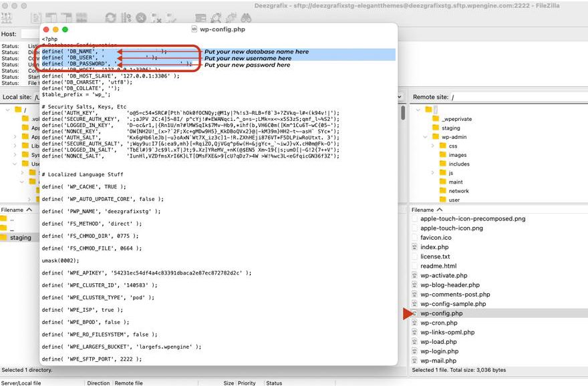Expand the js folder under wp-admin
The height and width of the screenshot is (386, 588).
tap(432, 172)
